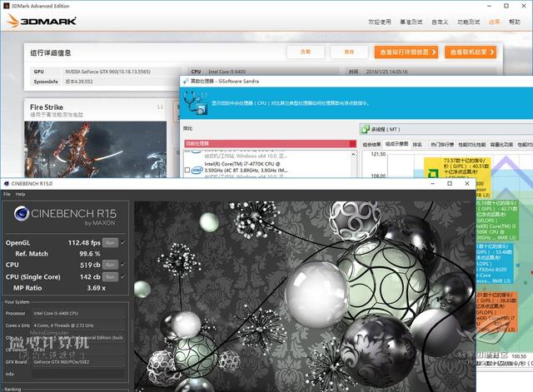Select the 容量比功率 tab in Sandra
The image size is (533, 392).
501,144
